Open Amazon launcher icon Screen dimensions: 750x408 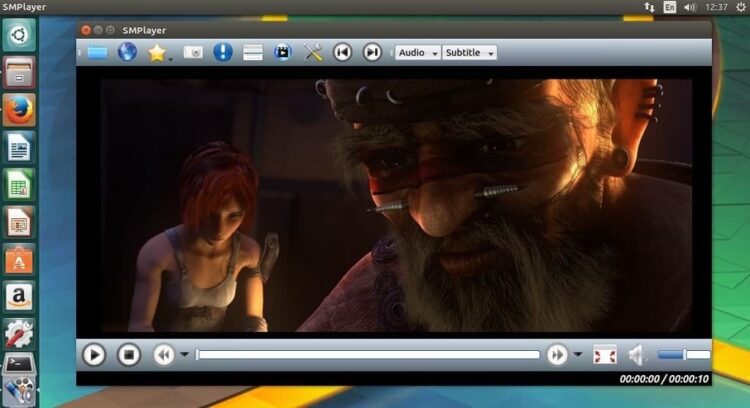[19, 297]
